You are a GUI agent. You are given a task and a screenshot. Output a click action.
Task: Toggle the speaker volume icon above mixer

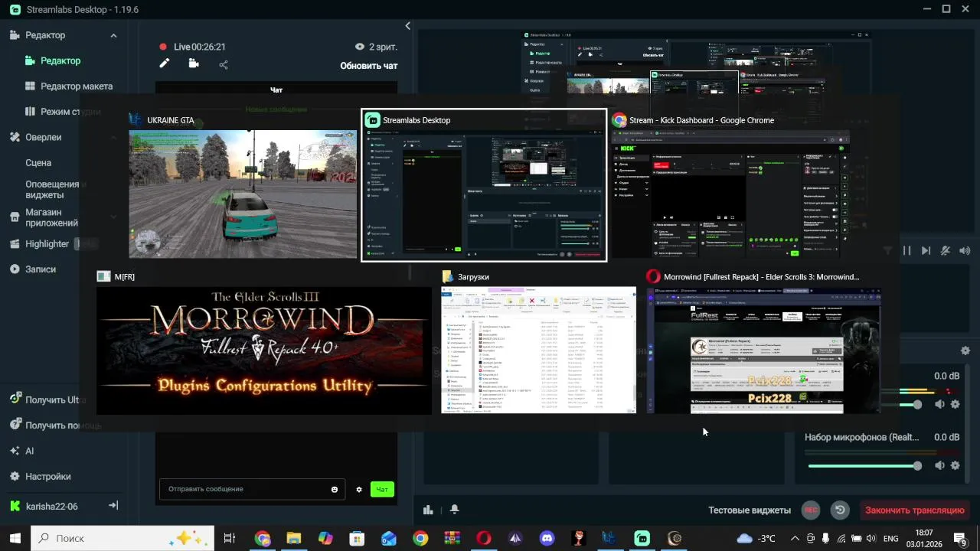tap(965, 250)
